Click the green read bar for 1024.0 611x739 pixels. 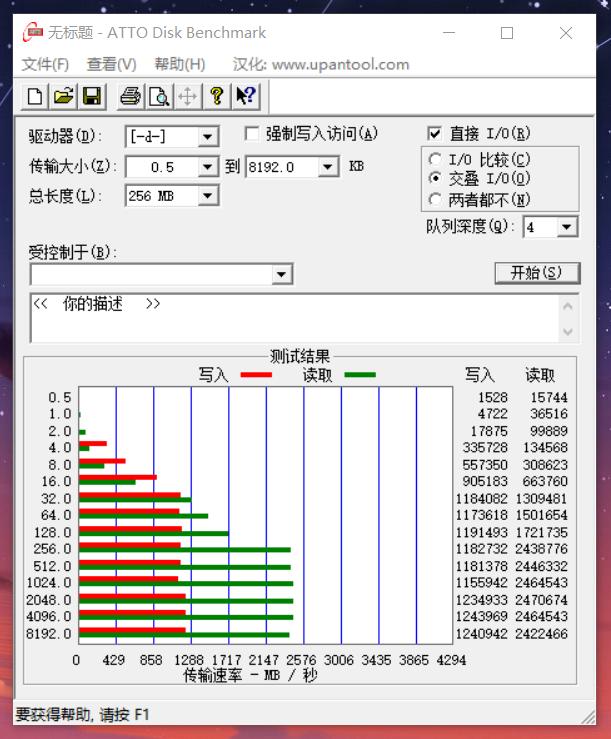[x=186, y=583]
